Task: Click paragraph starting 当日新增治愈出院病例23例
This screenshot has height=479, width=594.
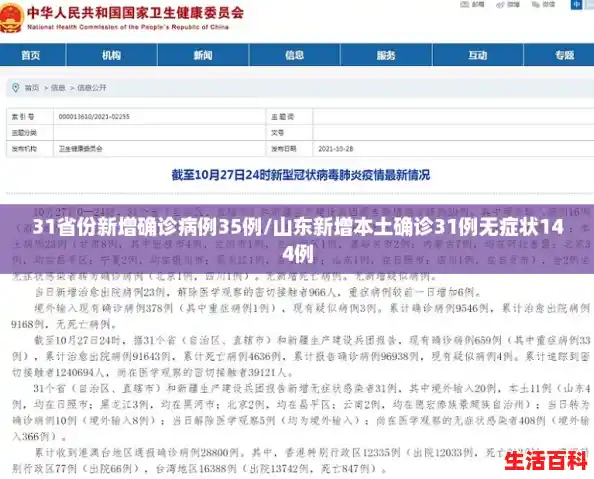Action: pos(258,292)
